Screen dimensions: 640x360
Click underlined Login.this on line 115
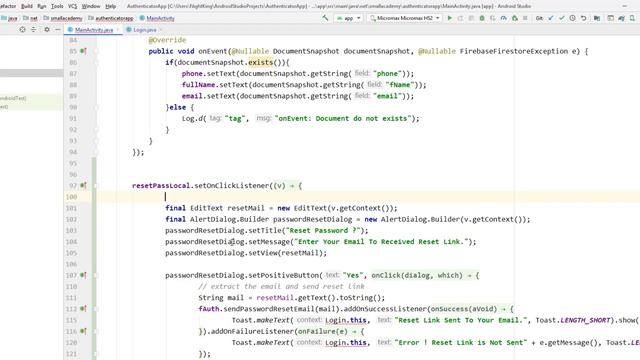(346, 320)
